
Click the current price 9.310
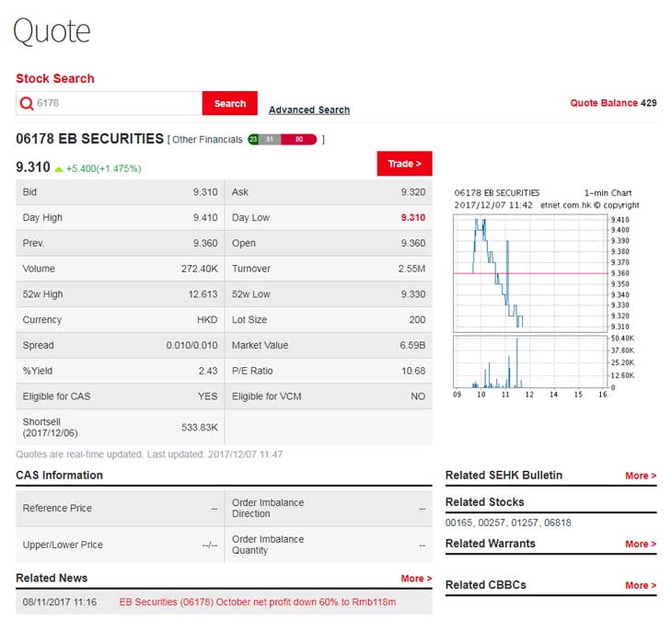coord(33,167)
